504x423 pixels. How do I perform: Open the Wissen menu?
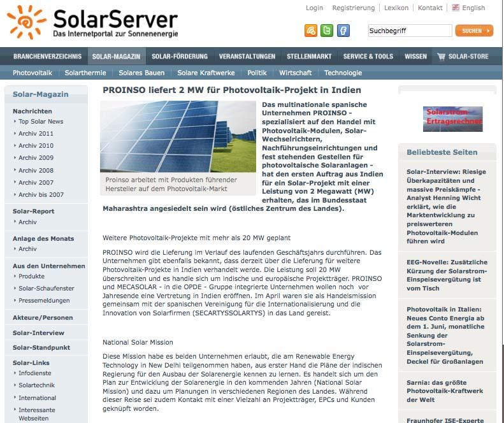pos(415,56)
